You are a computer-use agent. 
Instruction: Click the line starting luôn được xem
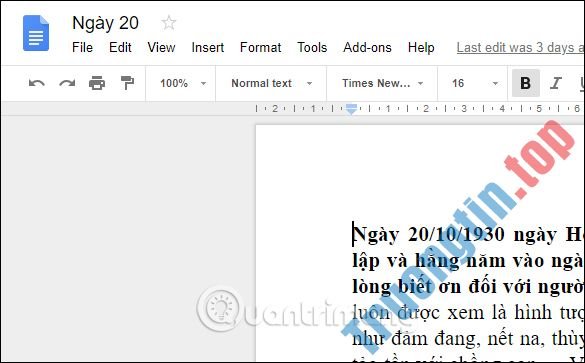(468, 313)
